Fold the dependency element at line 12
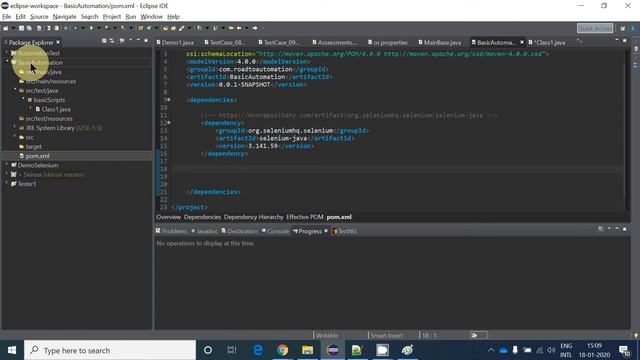 [x=169, y=122]
